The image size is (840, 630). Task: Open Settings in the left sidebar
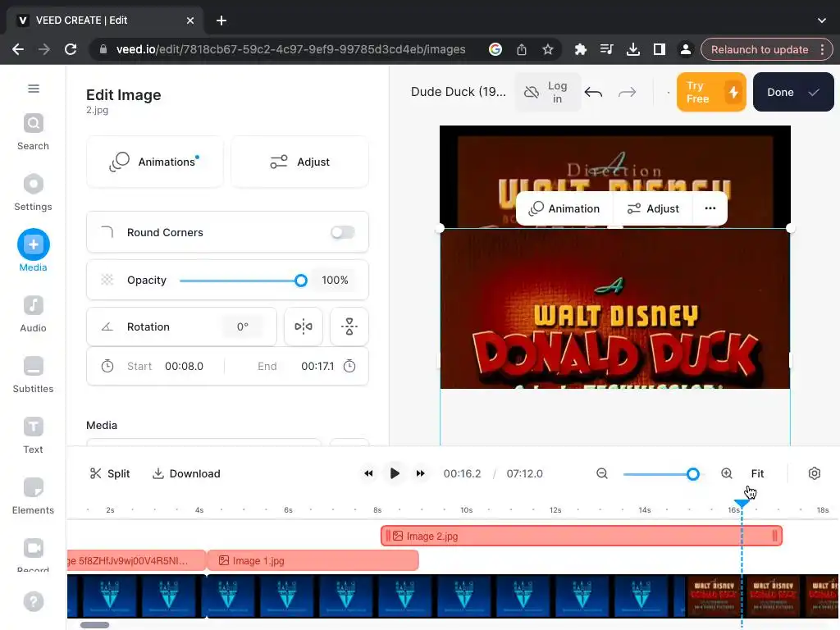tap(33, 193)
